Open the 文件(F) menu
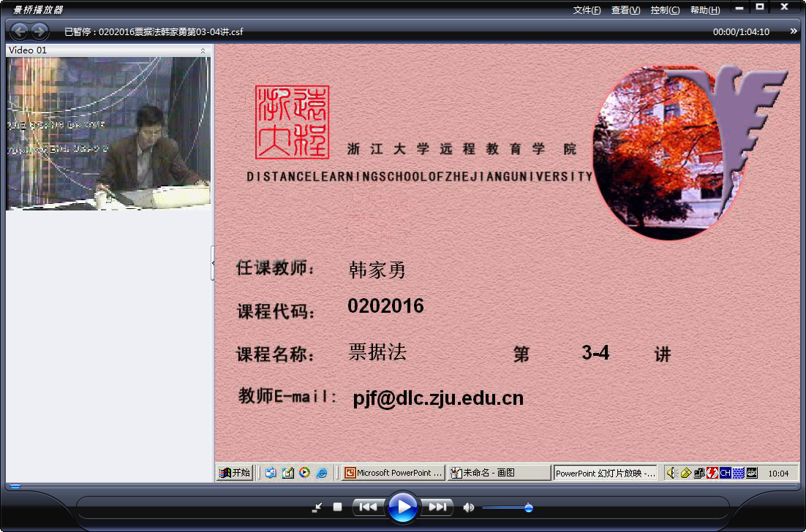The image size is (806, 532). (587, 10)
